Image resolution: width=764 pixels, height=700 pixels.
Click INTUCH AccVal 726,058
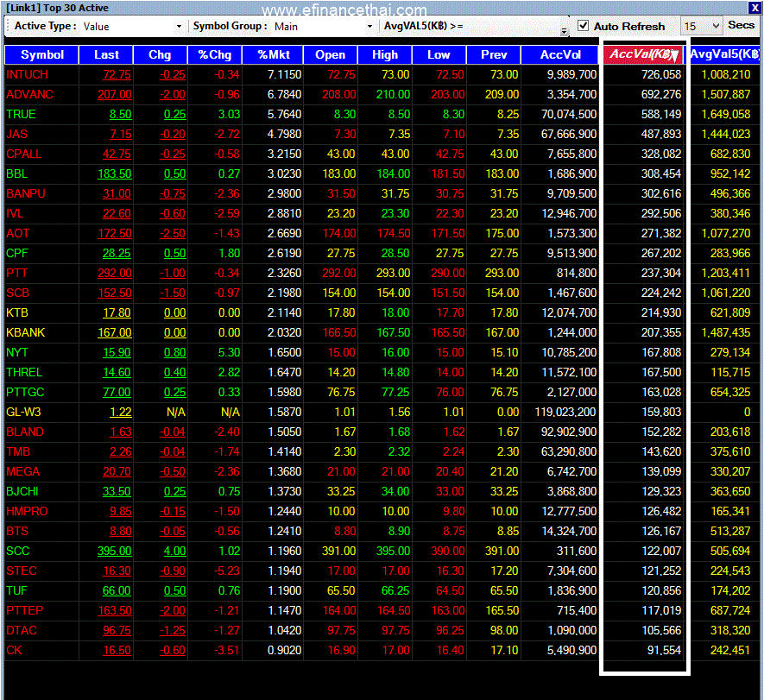(661, 74)
